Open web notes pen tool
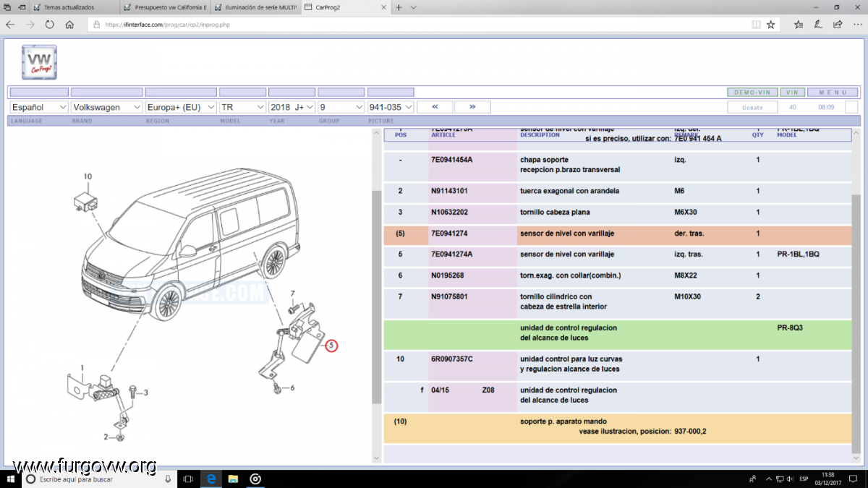Screen dimensions: 868x488 pos(818,24)
